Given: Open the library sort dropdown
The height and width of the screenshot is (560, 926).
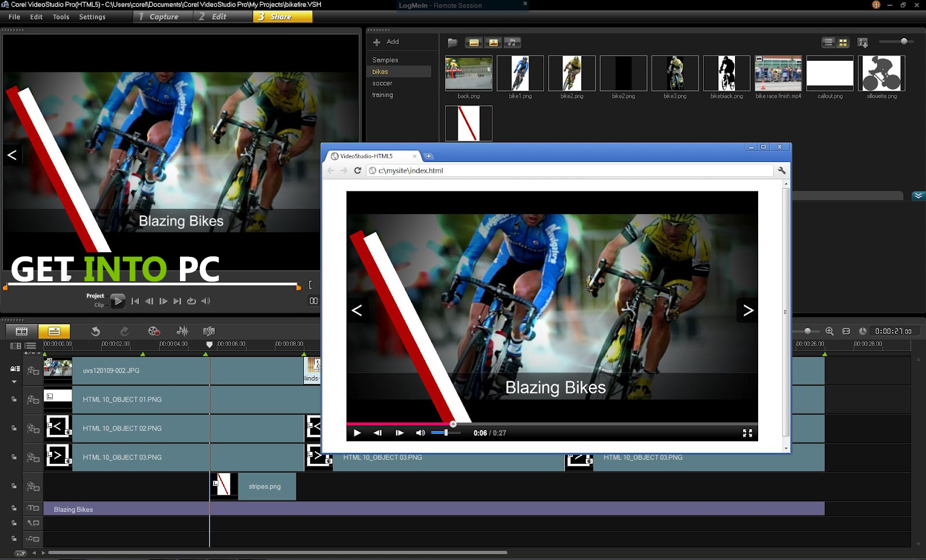Looking at the screenshot, I should coord(862,42).
